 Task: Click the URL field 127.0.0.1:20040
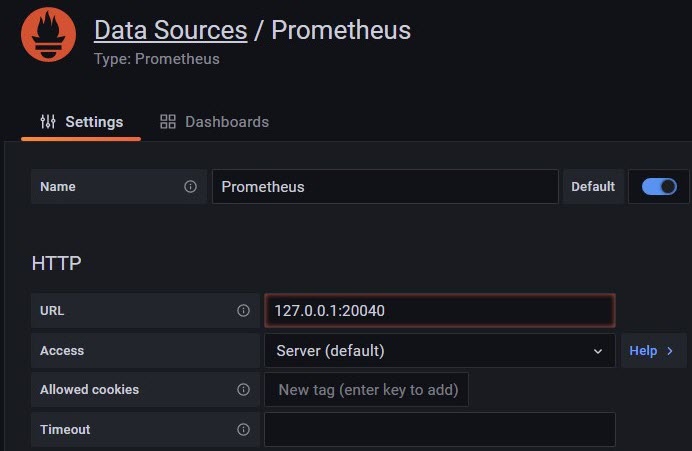coord(438,311)
